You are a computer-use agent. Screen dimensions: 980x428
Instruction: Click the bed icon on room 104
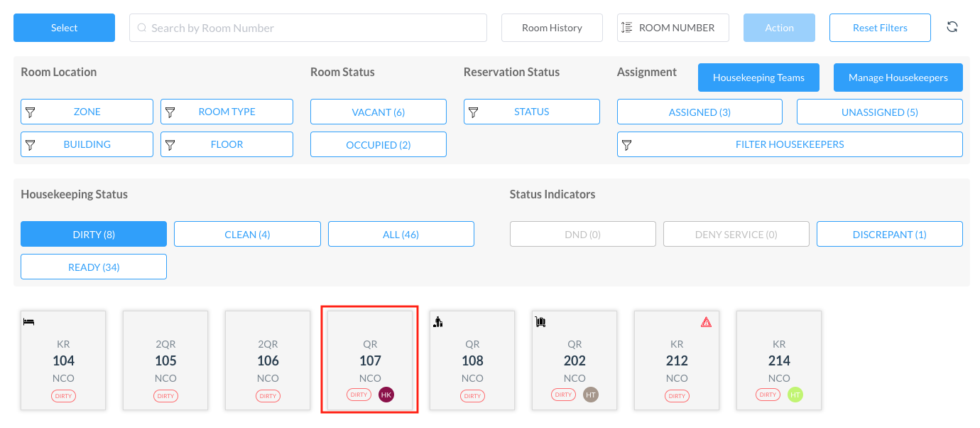tap(29, 322)
